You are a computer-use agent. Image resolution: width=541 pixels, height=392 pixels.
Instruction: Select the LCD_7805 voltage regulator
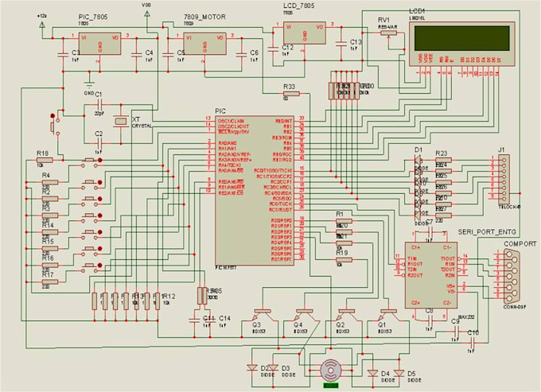pyautogui.click(x=304, y=33)
